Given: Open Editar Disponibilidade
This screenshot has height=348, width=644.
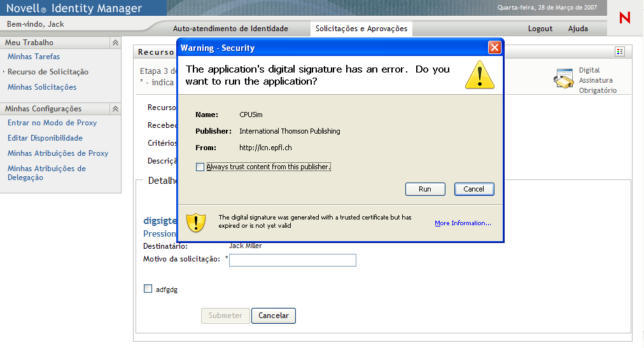Looking at the screenshot, I should [x=45, y=138].
